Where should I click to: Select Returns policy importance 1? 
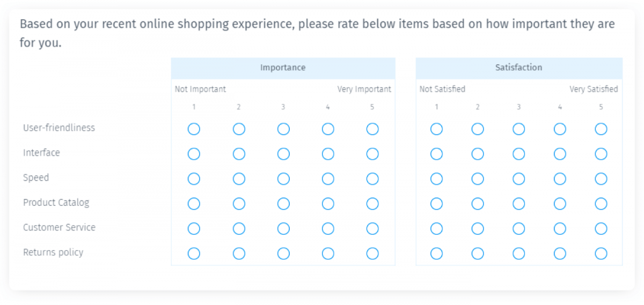pos(194,254)
